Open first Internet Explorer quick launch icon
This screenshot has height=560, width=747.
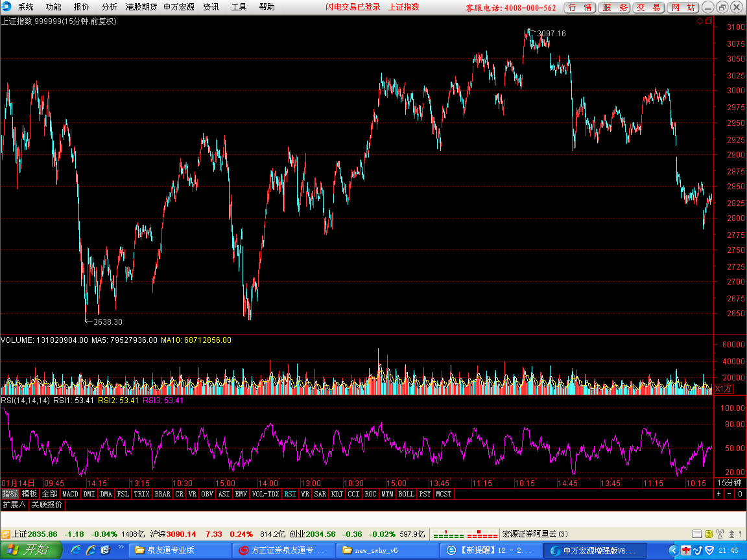click(75, 550)
